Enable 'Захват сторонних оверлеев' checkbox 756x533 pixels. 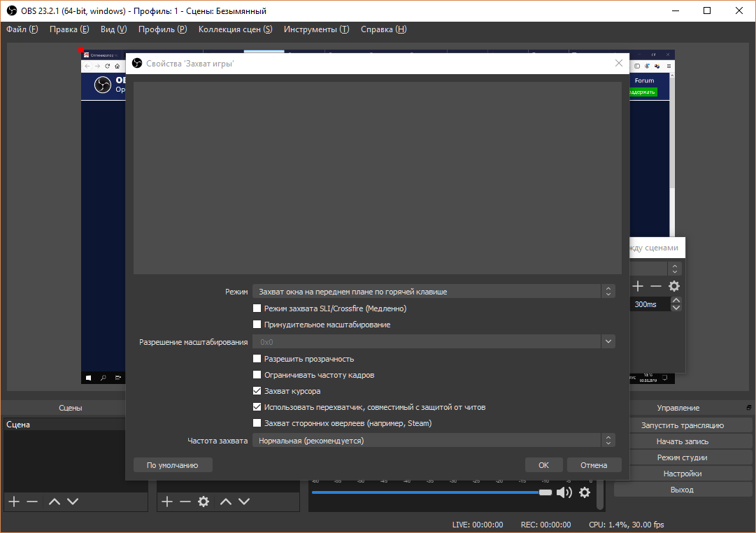[x=257, y=423]
